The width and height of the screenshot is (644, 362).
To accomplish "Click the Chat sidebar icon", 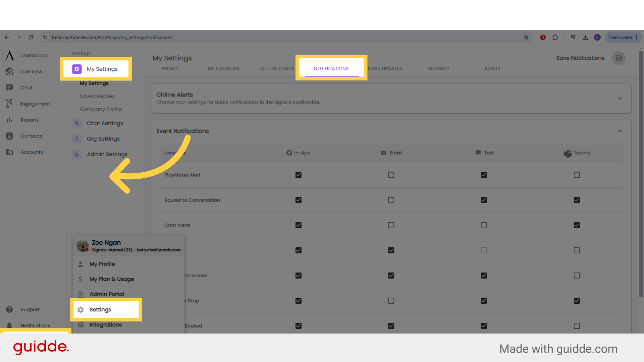I will coord(9,87).
